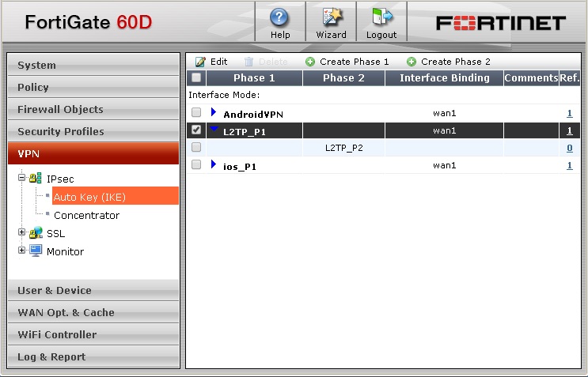Click the Phase 2 column header

coord(344,78)
